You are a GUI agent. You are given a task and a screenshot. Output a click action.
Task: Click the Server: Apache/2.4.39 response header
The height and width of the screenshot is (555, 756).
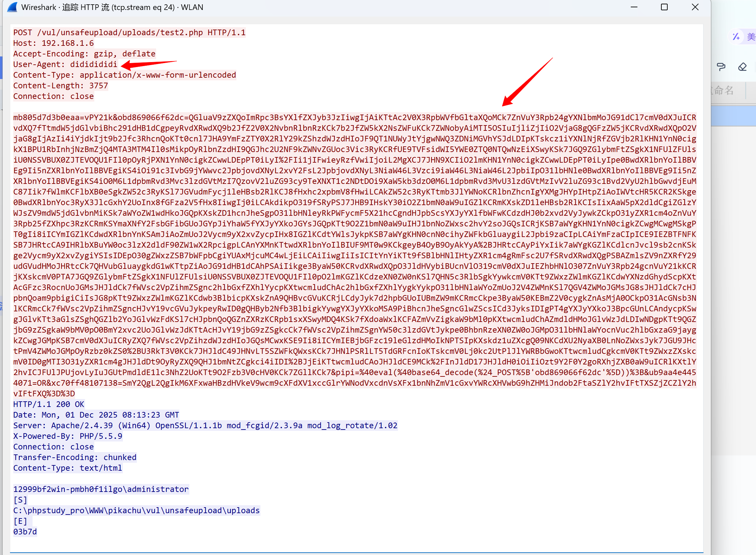205,426
